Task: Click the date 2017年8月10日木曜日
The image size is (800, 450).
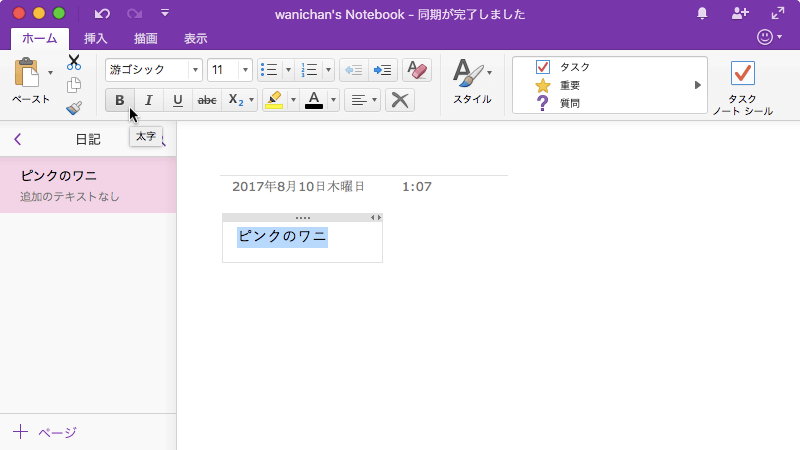Action: point(298,187)
